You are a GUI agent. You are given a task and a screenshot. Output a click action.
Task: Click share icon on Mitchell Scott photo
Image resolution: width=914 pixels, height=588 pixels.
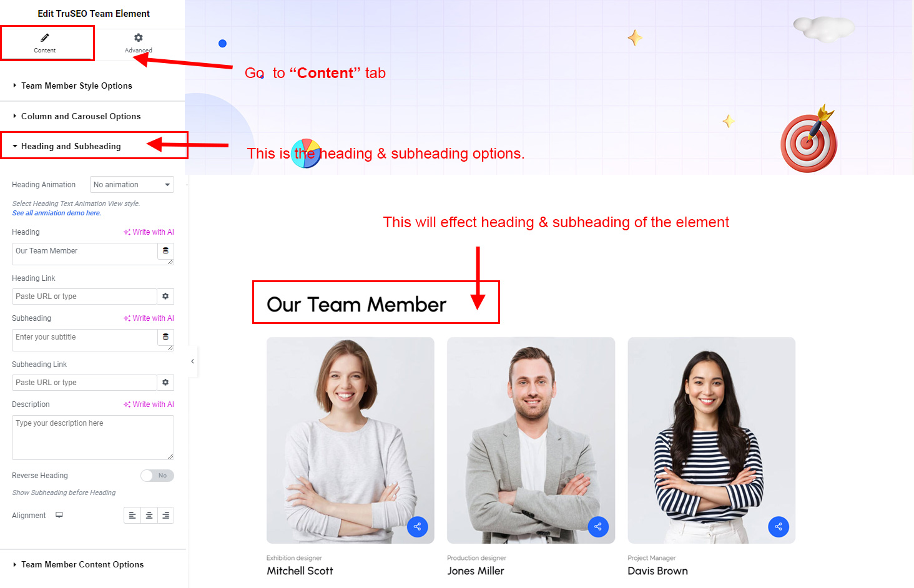(417, 527)
